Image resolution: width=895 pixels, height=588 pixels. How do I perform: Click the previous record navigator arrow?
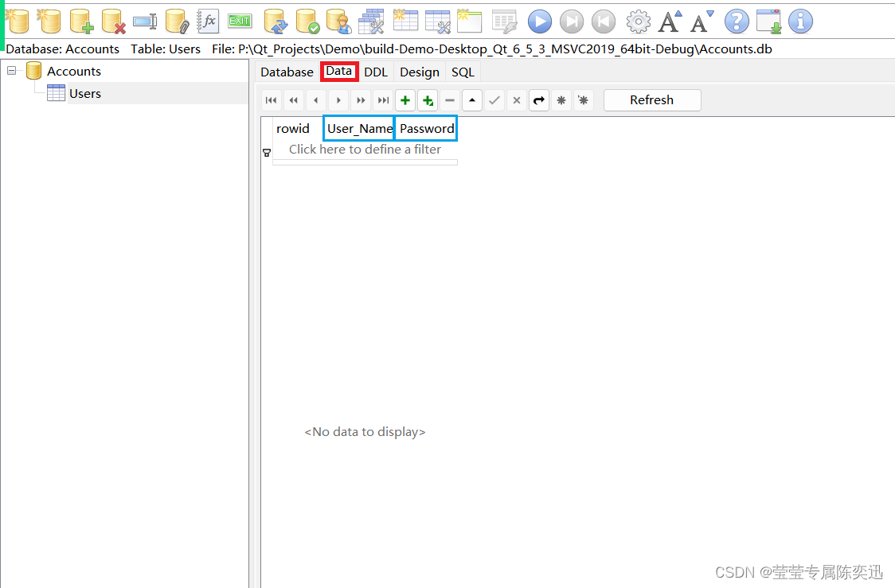[x=315, y=100]
